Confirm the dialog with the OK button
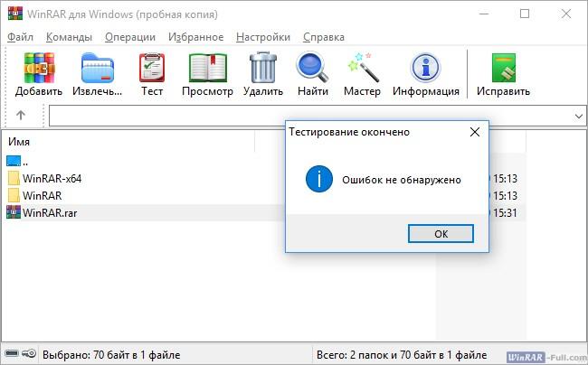 click(x=441, y=234)
